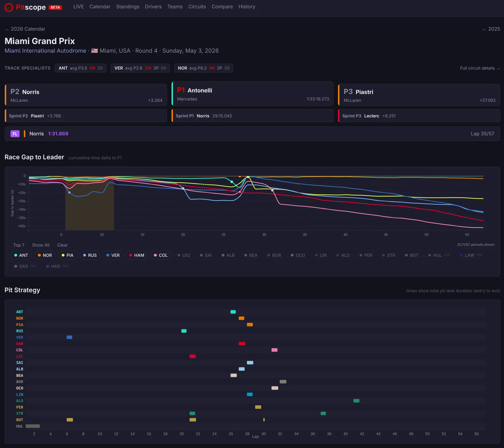Enable PER line in gap chart

pyautogui.click(x=366, y=255)
